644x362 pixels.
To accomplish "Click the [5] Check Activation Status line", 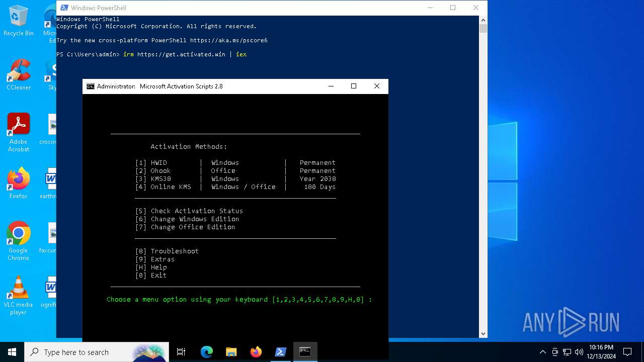I will [189, 211].
